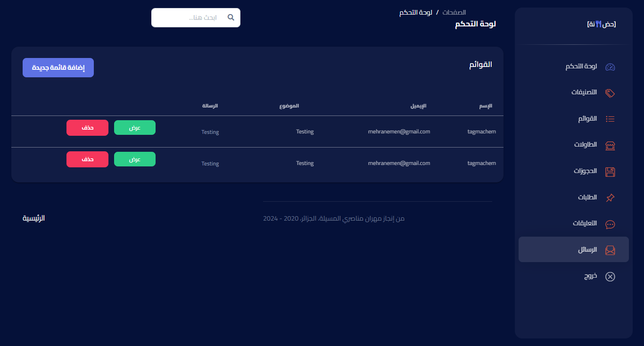Select الحجوزات reservations in sidebar

point(585,171)
